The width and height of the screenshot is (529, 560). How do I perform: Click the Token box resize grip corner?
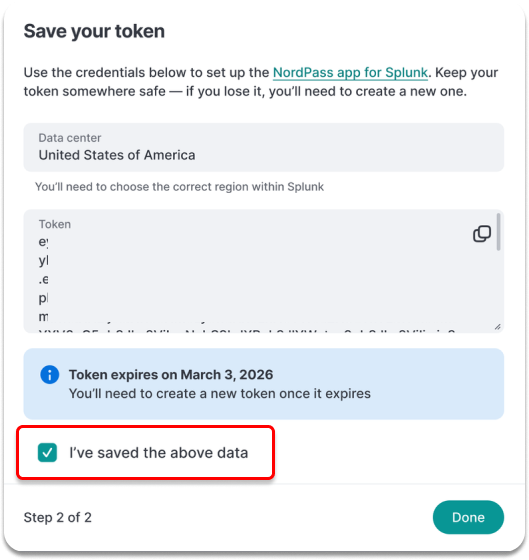click(498, 326)
